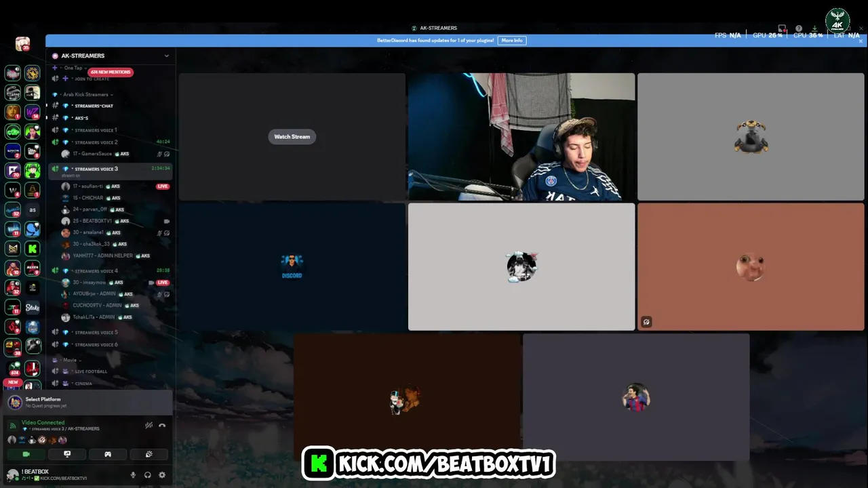The height and width of the screenshot is (488, 868).
Task: Select YAHH777 - ADMIN HELPER in voice list
Action: (x=115, y=256)
